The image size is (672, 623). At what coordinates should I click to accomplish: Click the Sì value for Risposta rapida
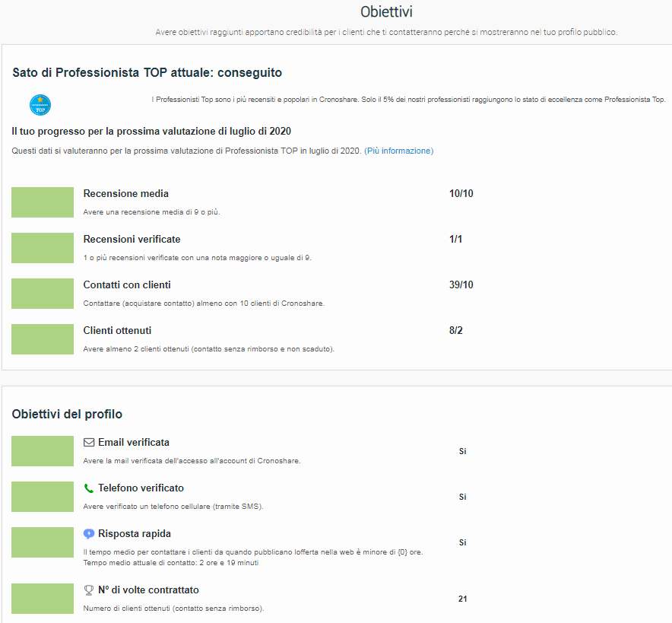[462, 542]
